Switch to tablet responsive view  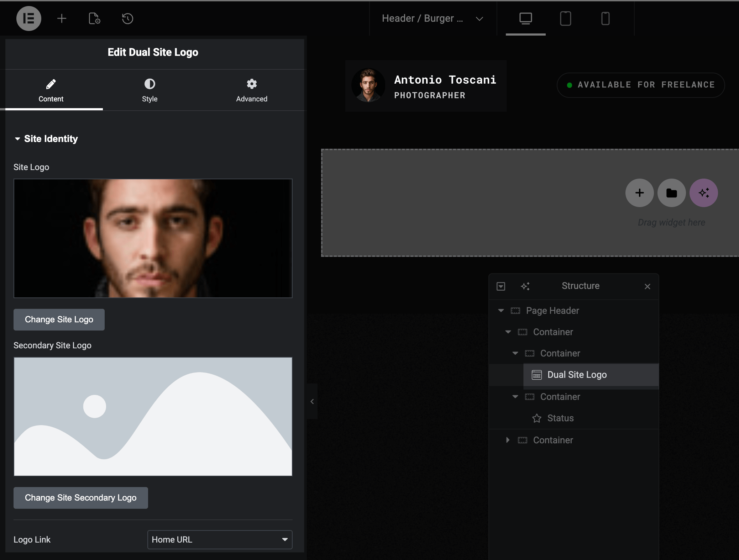[x=565, y=19]
